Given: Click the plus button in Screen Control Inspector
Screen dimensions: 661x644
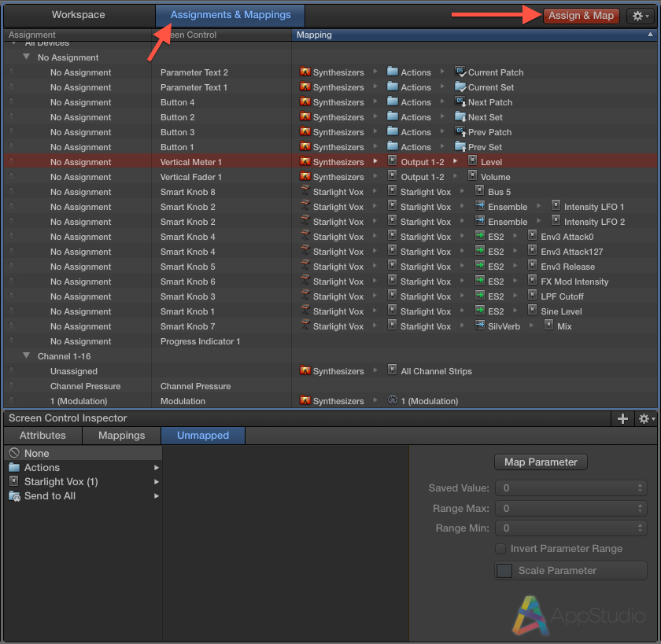Looking at the screenshot, I should (x=622, y=418).
